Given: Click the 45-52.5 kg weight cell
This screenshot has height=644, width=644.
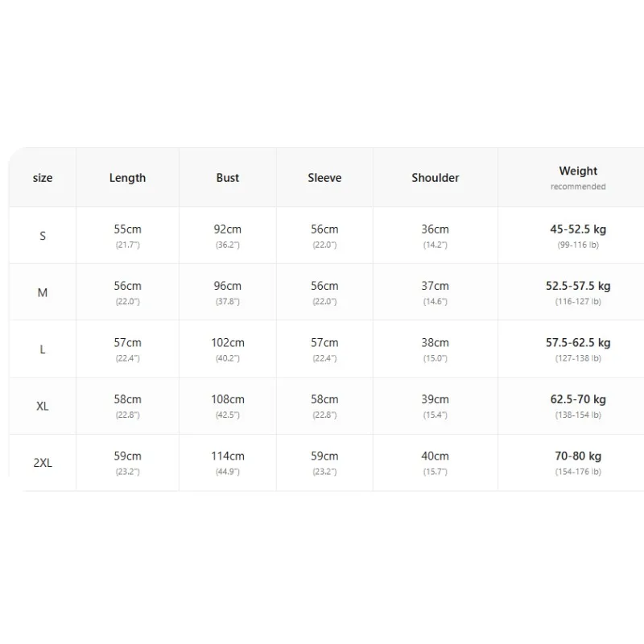Looking at the screenshot, I should click(578, 235).
